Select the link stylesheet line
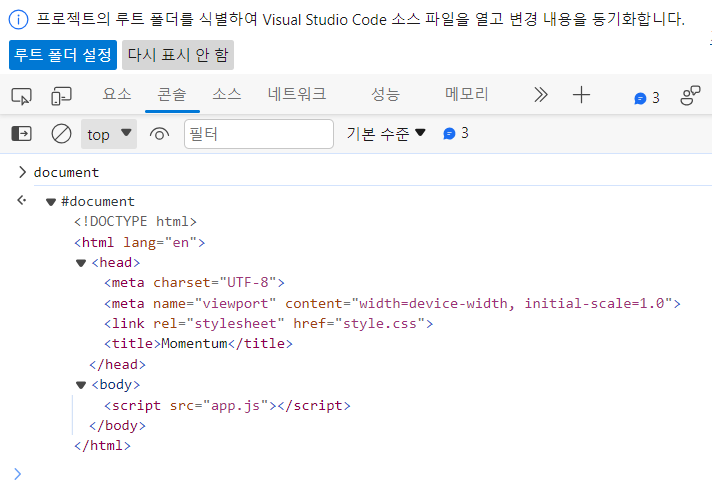The width and height of the screenshot is (712, 495). point(268,324)
